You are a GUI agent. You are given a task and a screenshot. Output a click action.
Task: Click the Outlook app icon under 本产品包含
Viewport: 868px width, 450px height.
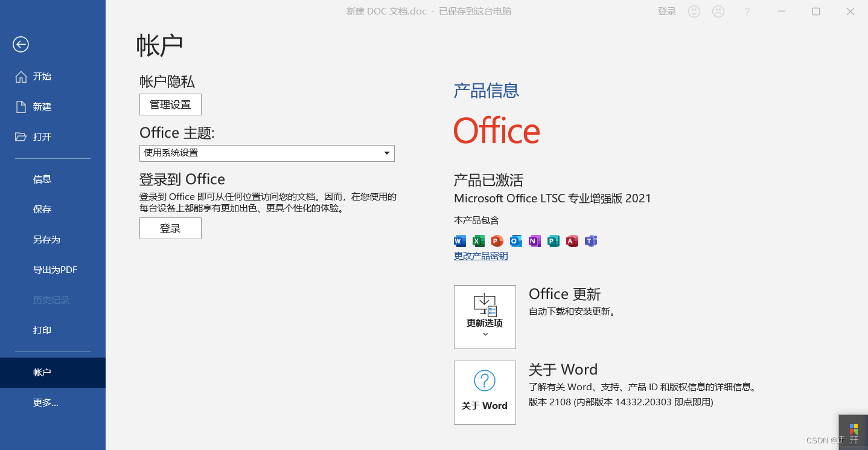[x=516, y=241]
